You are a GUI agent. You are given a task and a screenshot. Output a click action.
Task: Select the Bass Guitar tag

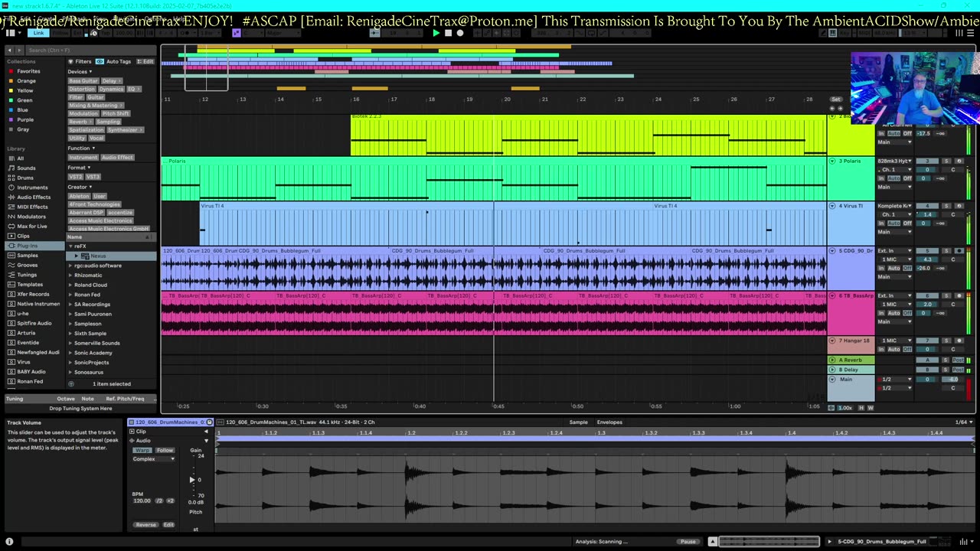pyautogui.click(x=83, y=80)
